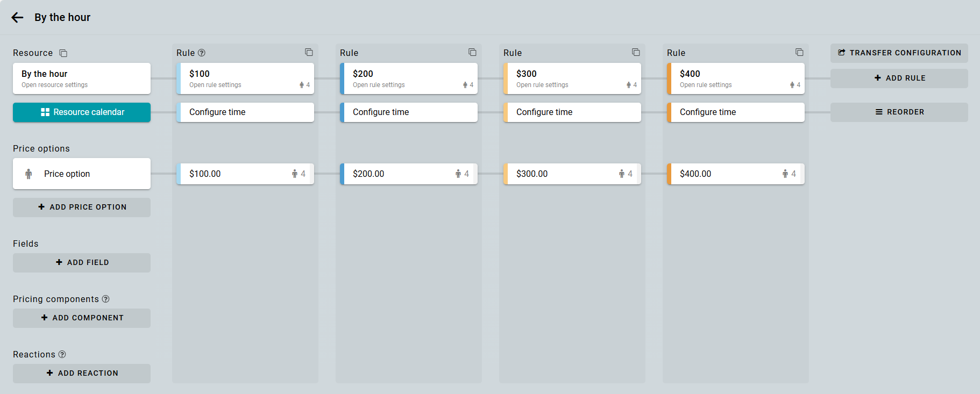Add a new reaction
The height and width of the screenshot is (394, 980).
point(82,374)
